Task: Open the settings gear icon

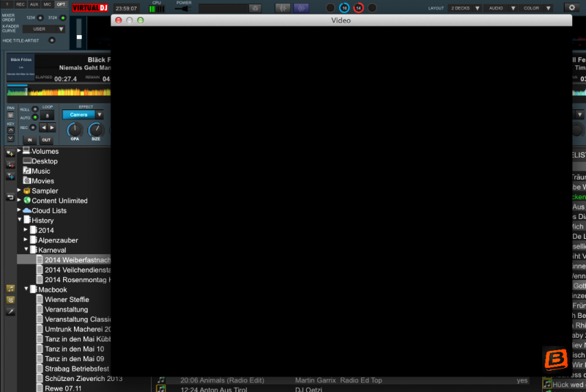Action: (x=571, y=7)
